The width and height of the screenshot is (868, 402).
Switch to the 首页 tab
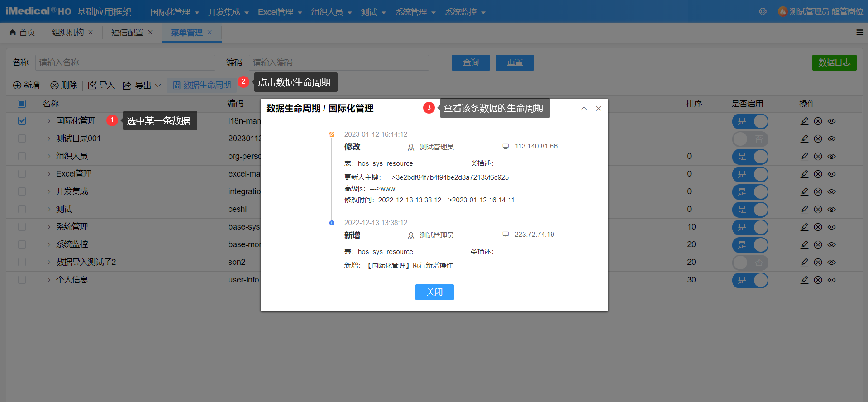click(x=22, y=33)
